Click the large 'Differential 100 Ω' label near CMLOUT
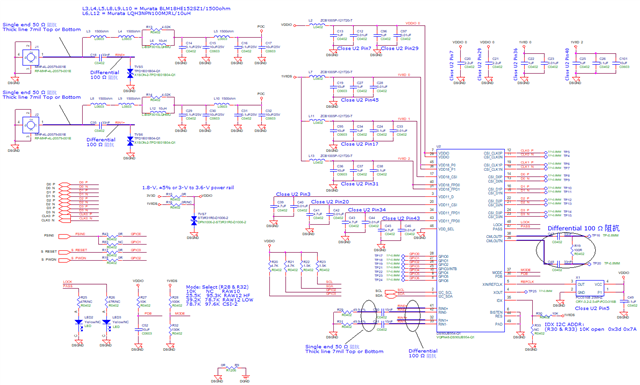This screenshot has width=640, height=385. point(584,228)
